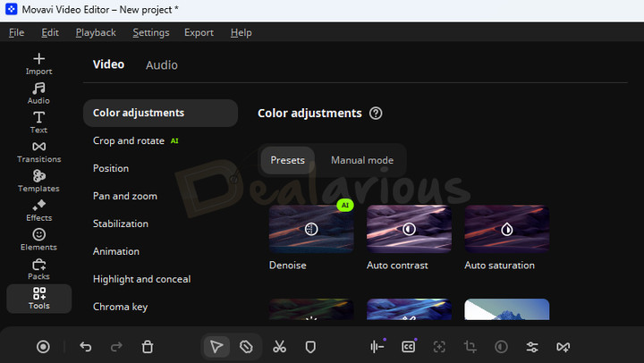
Task: Open the Settings menu
Action: point(151,32)
